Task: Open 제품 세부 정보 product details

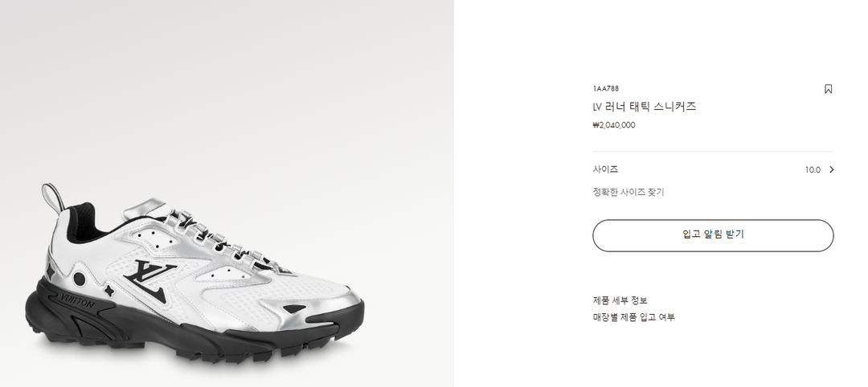Action: pos(620,301)
